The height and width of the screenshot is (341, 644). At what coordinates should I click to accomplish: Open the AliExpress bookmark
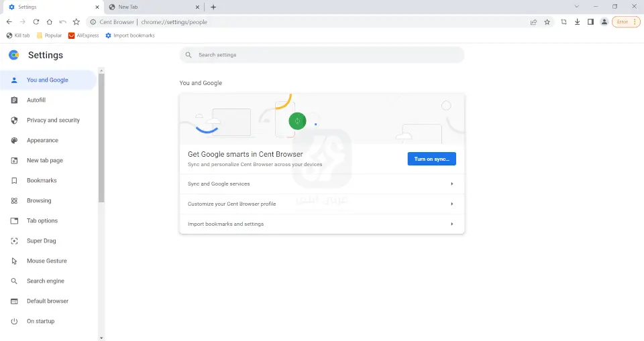click(84, 36)
